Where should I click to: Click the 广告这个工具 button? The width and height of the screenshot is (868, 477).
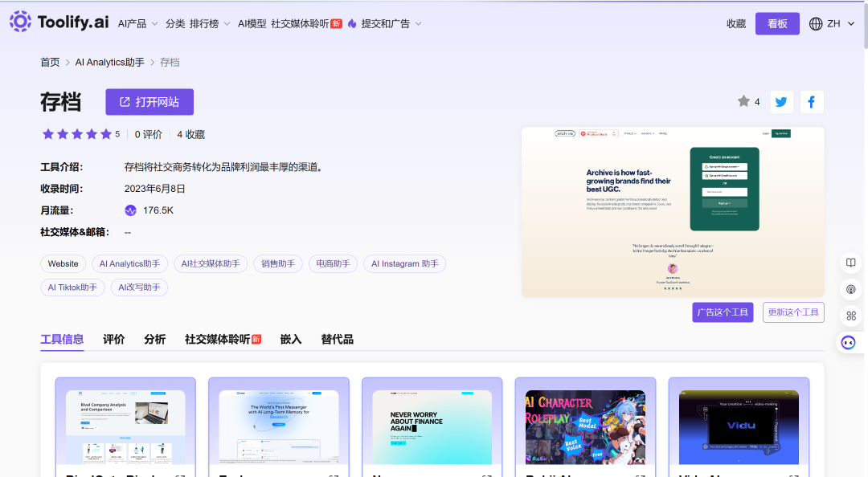pyautogui.click(x=723, y=312)
